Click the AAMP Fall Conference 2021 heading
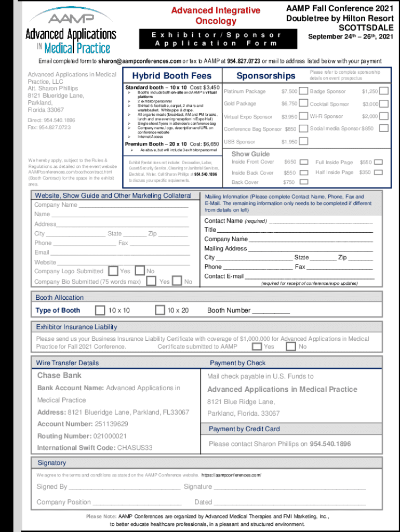 point(340,8)
